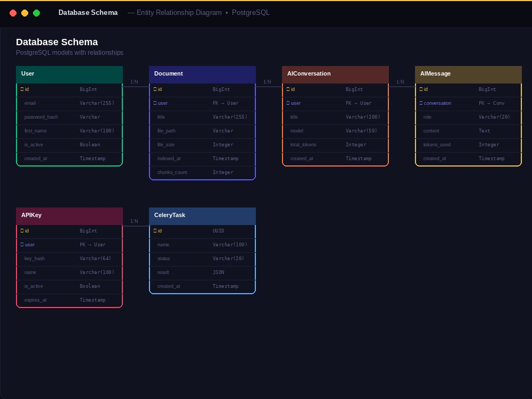Viewport: 532px width, 399px height.
Task: Click the foreign key icon beside Document user
Action: pos(155,103)
